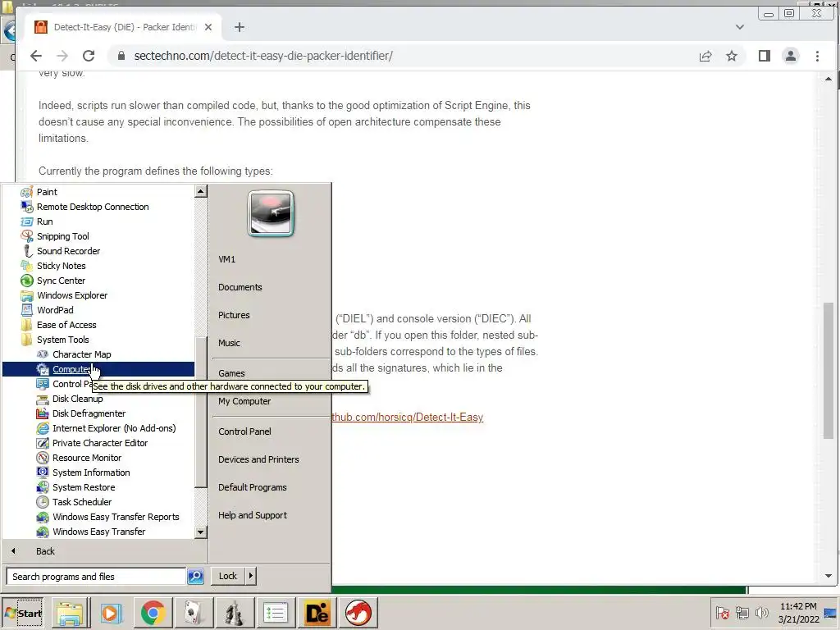Click the Search programs and files box
The width and height of the screenshot is (840, 630).
(x=97, y=577)
